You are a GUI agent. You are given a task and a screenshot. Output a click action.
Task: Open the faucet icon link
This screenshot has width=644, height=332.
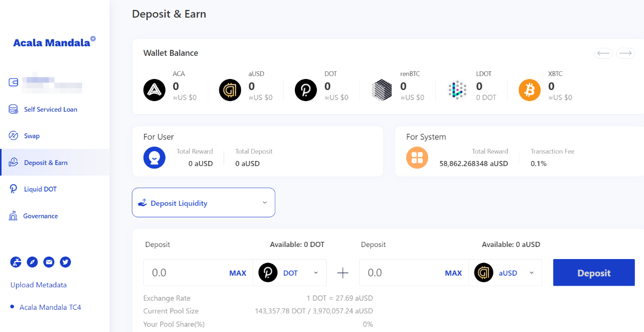click(16, 262)
